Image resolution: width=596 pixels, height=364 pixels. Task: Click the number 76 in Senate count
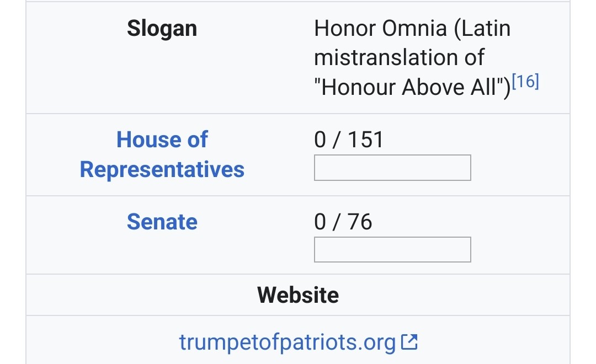pos(360,222)
